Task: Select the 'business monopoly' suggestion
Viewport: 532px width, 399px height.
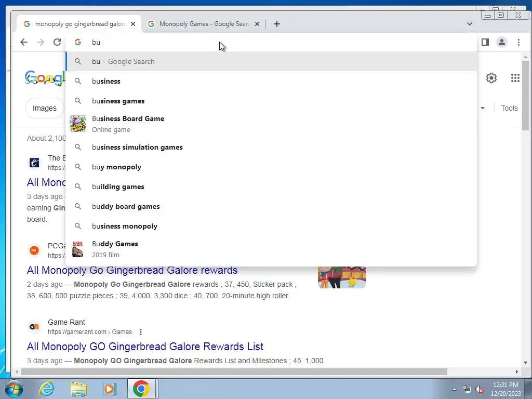Action: click(x=271, y=226)
